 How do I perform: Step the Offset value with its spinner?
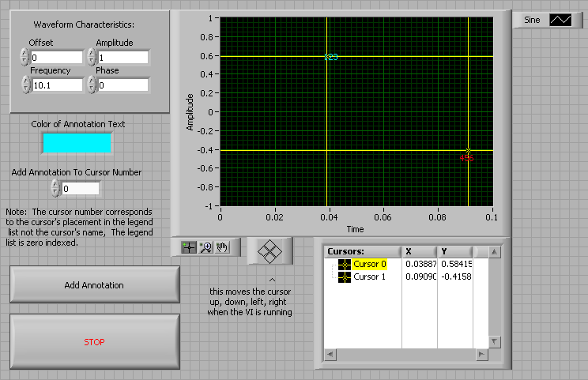tap(24, 57)
